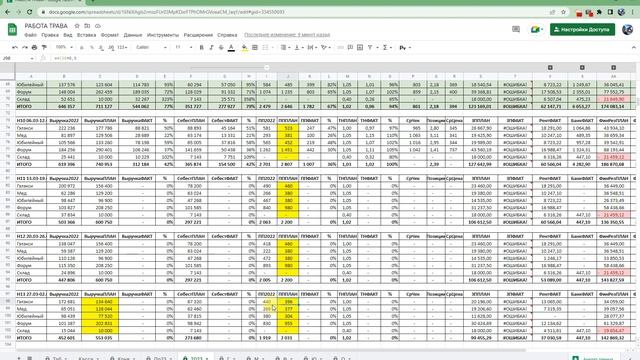Toggle italic formatting
The width and height of the screenshot is (640, 360).
[211, 48]
